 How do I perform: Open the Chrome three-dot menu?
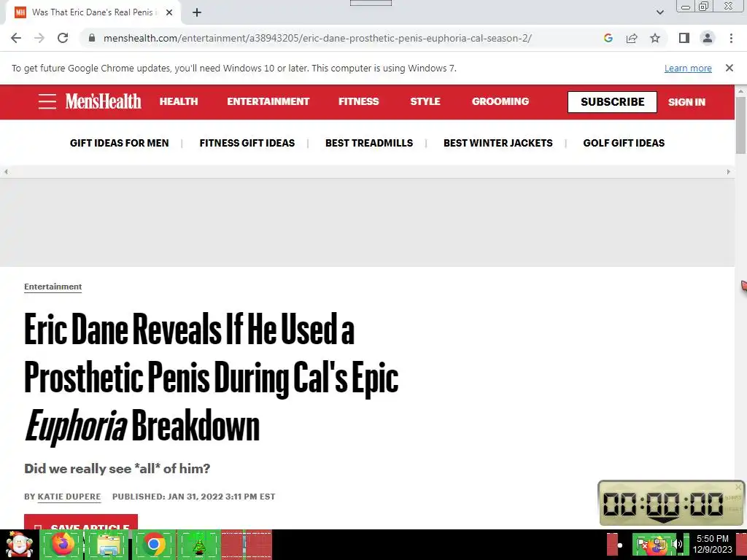731,38
